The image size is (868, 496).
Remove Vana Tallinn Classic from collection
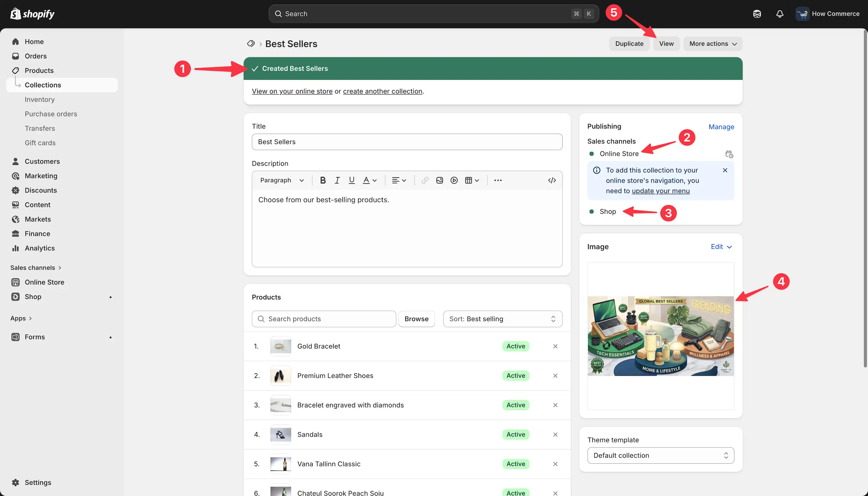[555, 464]
